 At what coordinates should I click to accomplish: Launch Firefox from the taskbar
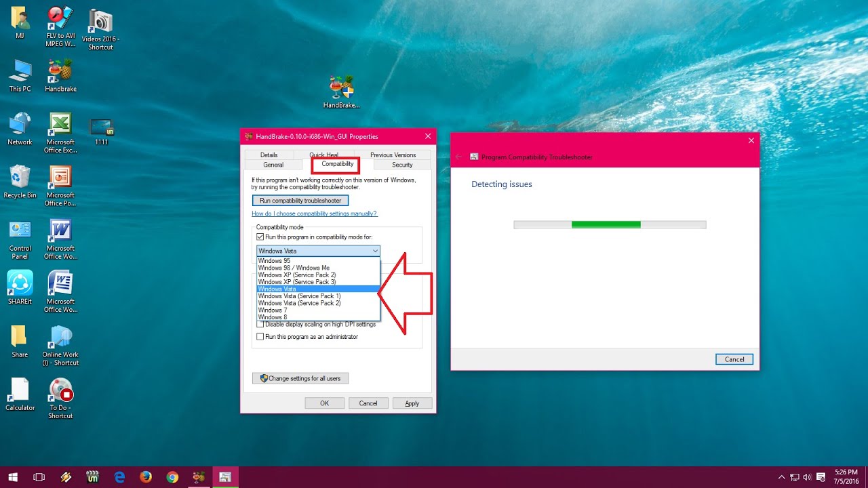[x=146, y=477]
